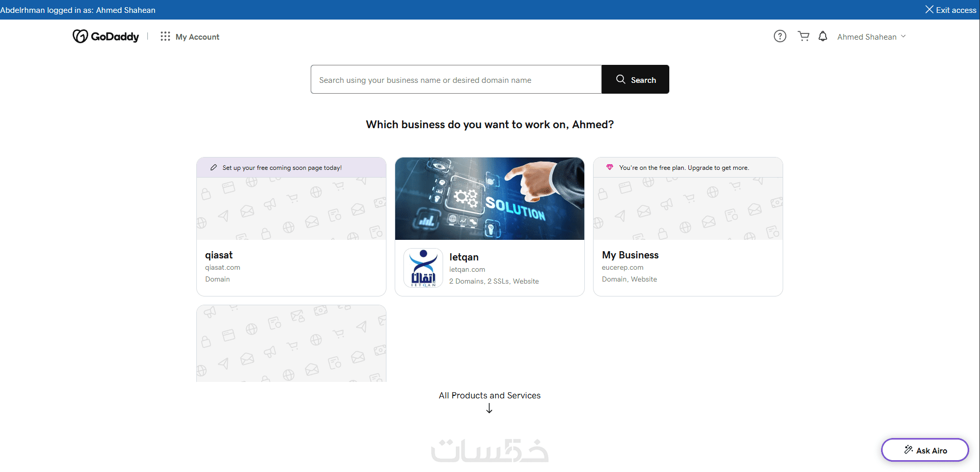Image resolution: width=980 pixels, height=472 pixels.
Task: Open the My Business title
Action: click(630, 255)
